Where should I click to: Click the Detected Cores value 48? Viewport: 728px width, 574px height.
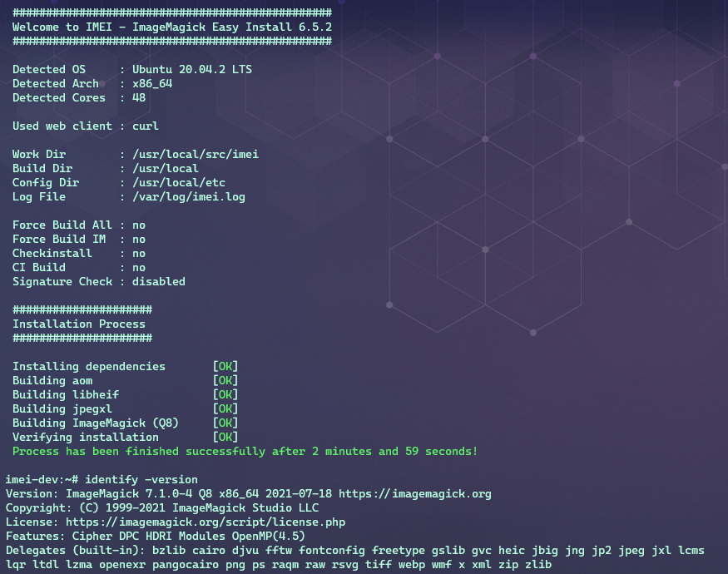[139, 97]
